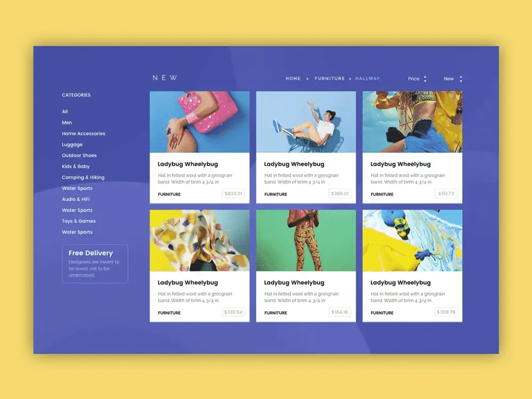
Task: Click Ladybug Wheelybug title in $830.21 card
Action: click(x=188, y=164)
